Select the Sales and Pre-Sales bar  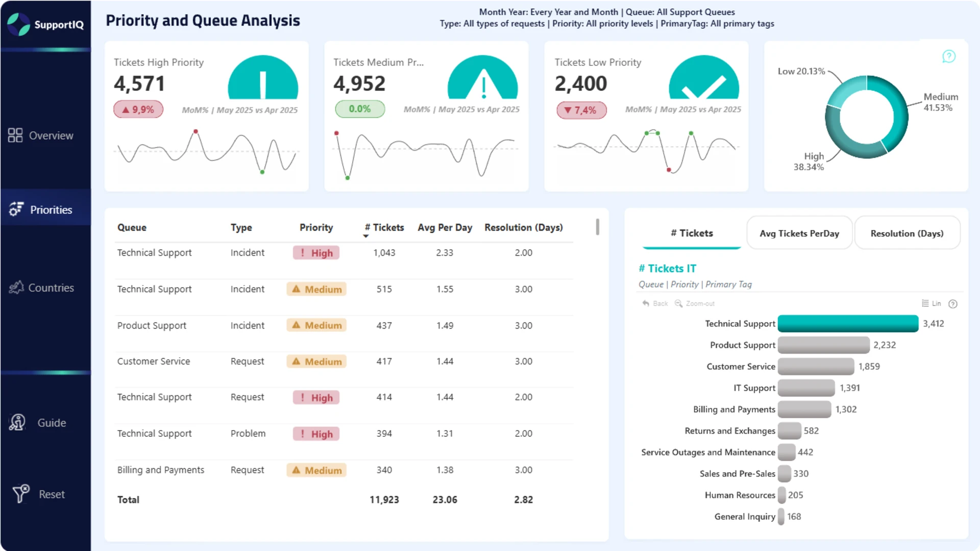[785, 473]
